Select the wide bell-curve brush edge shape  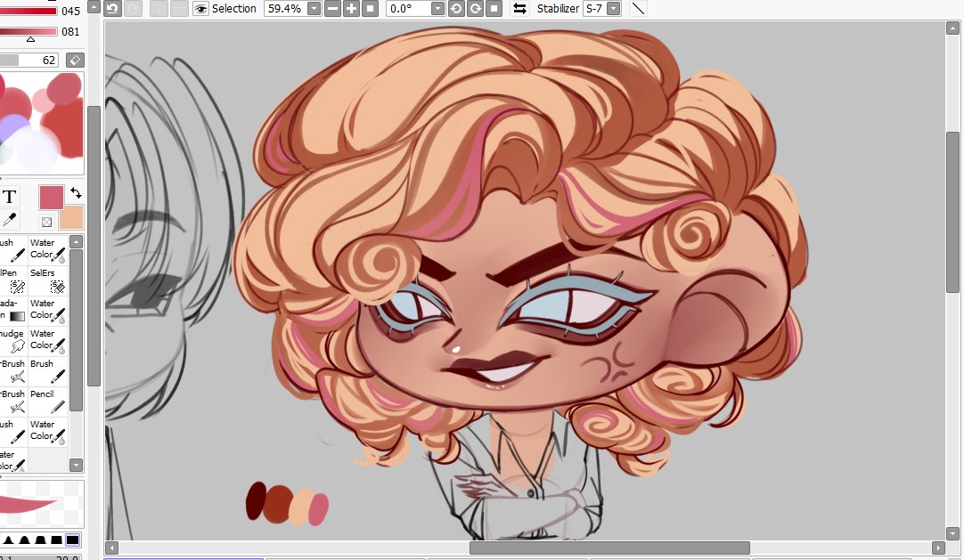[25, 540]
